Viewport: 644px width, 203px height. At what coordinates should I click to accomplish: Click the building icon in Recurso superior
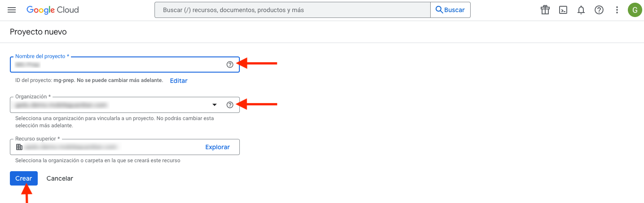click(x=19, y=147)
